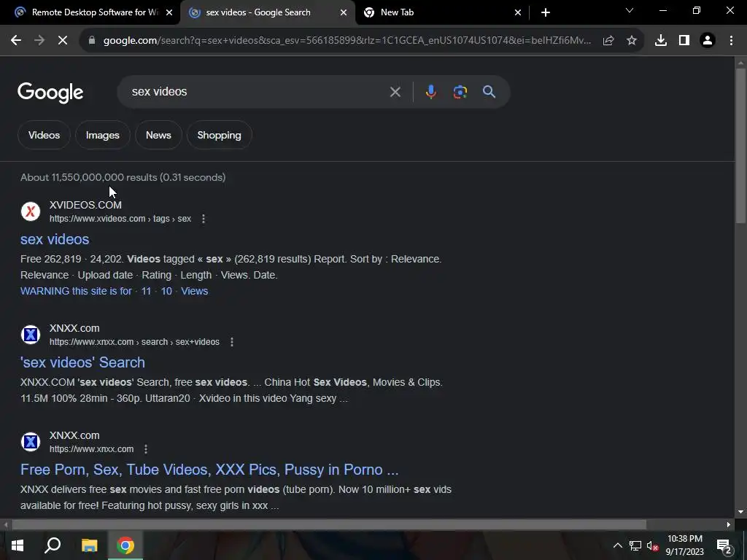747x560 pixels.
Task: Submit the search with the magnifier icon
Action: [x=489, y=91]
